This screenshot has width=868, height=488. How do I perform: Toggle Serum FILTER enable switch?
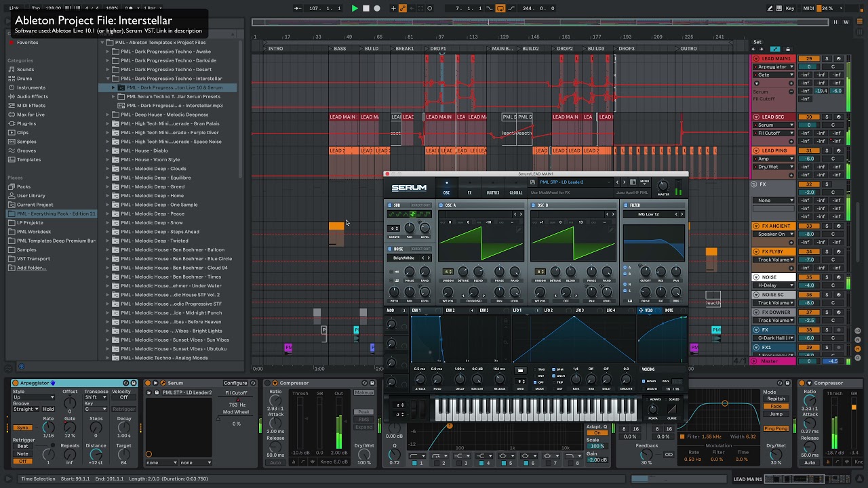click(x=627, y=205)
